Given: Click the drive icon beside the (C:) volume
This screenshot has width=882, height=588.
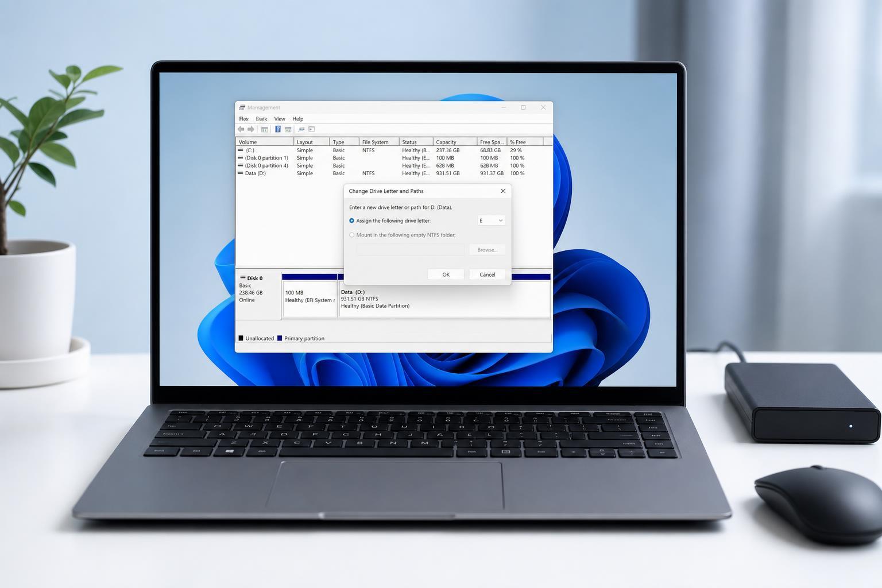Looking at the screenshot, I should (x=241, y=150).
